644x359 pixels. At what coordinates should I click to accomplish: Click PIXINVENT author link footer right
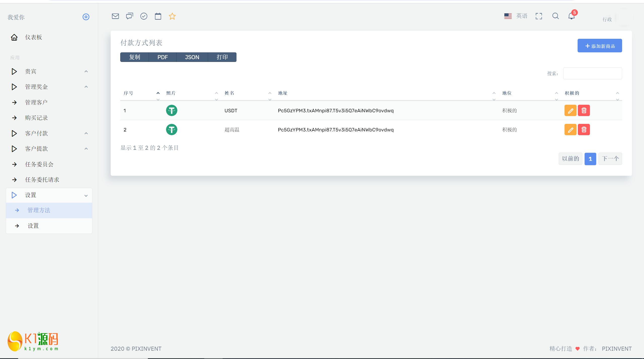pyautogui.click(x=617, y=349)
